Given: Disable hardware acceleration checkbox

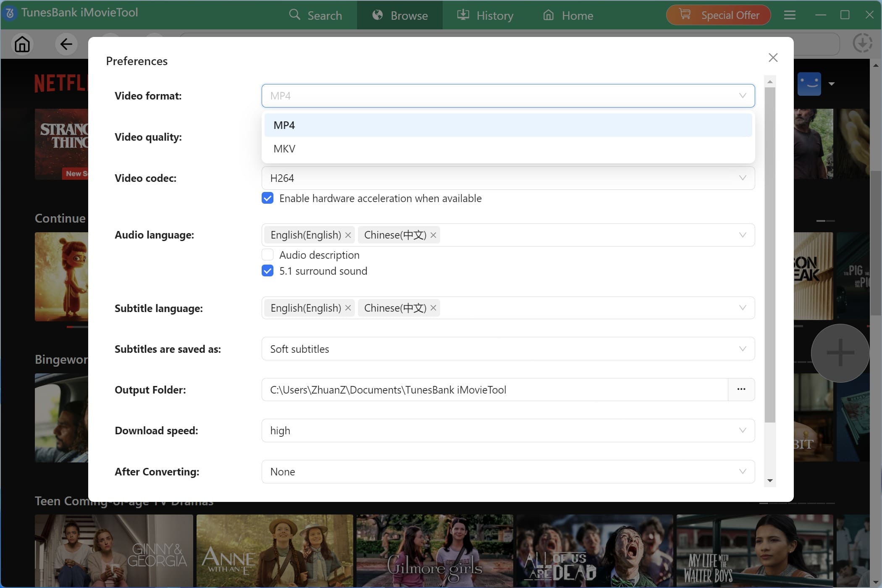Looking at the screenshot, I should coord(268,198).
